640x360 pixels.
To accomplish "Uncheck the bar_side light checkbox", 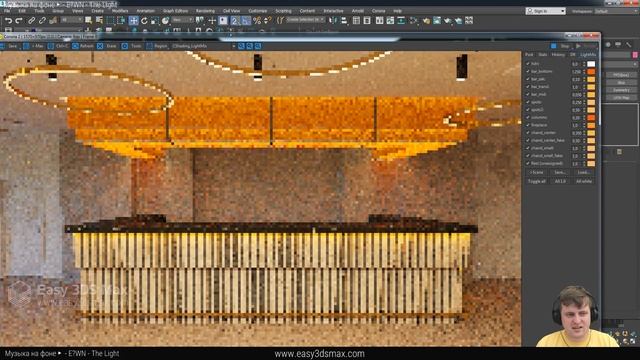I will [x=528, y=79].
